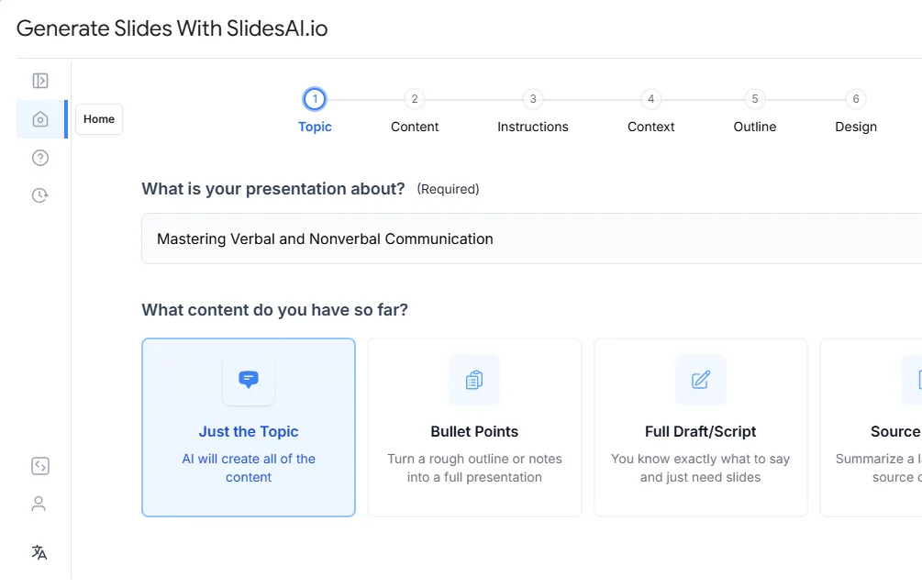
Task: Click the Full Draft/Script pencil icon
Action: coord(700,379)
